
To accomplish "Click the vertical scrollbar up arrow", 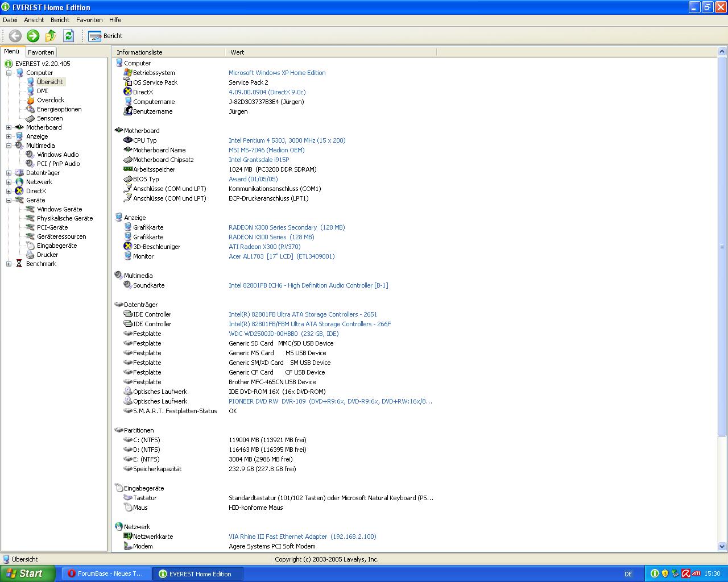I will click(722, 52).
